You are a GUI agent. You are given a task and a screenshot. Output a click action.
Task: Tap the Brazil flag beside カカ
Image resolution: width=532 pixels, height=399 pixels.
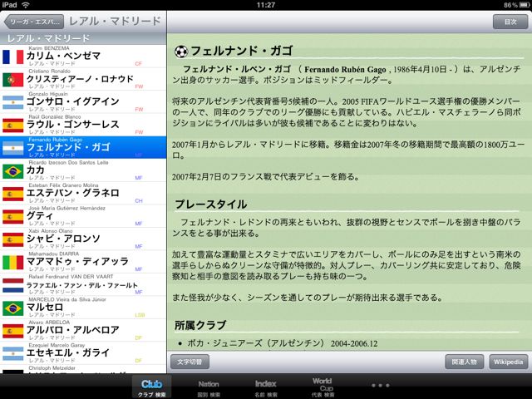(x=13, y=171)
